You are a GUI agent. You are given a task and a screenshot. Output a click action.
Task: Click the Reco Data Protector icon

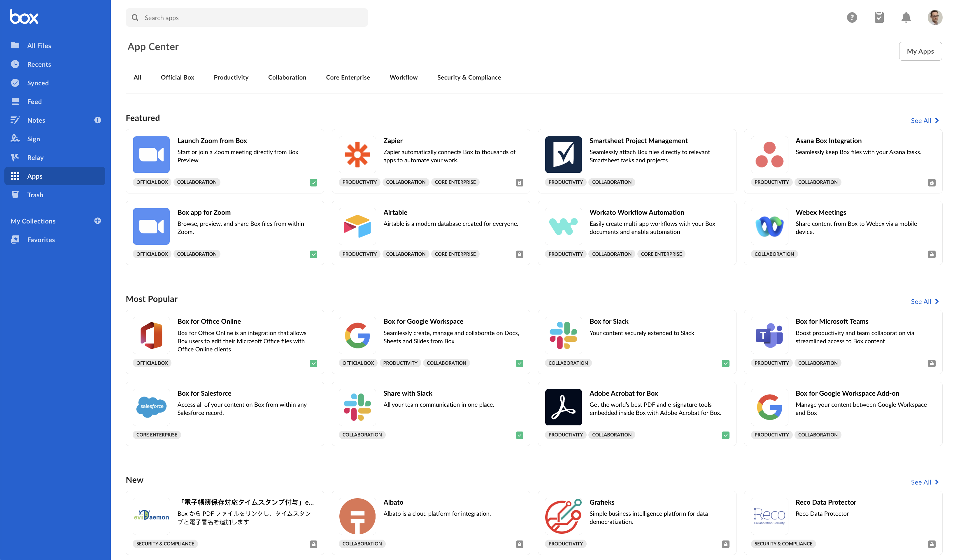769,516
